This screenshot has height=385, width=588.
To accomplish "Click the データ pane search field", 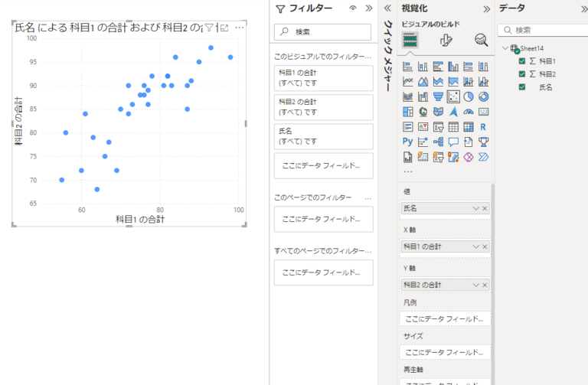I will [545, 30].
